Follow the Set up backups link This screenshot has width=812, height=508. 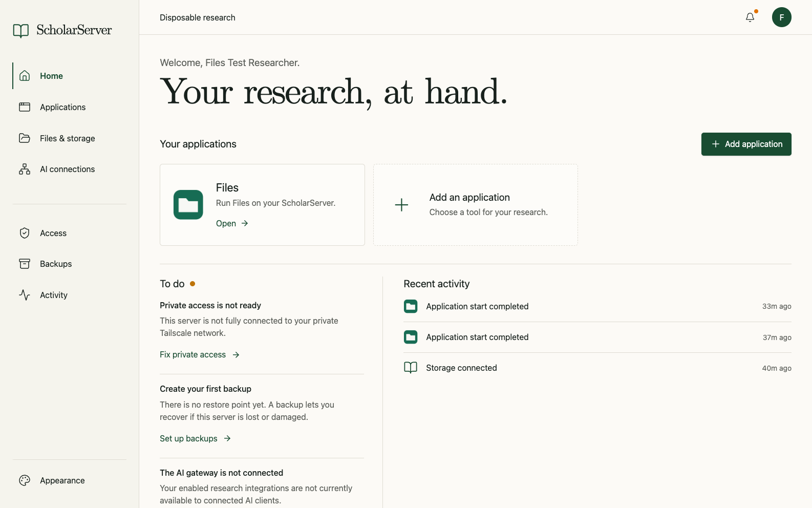(196, 438)
